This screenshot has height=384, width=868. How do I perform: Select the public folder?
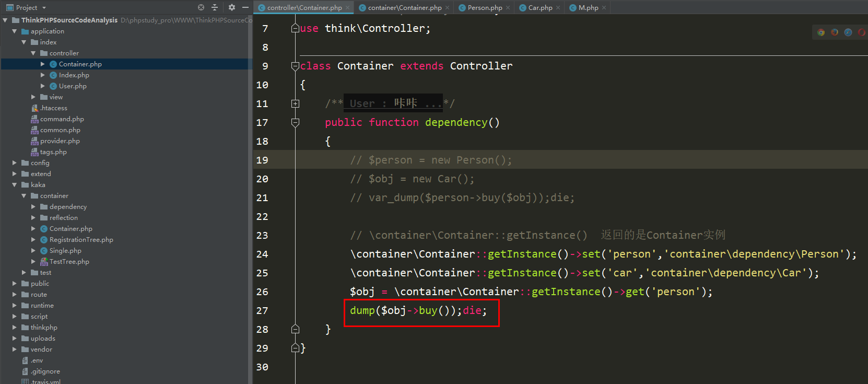tap(40, 284)
